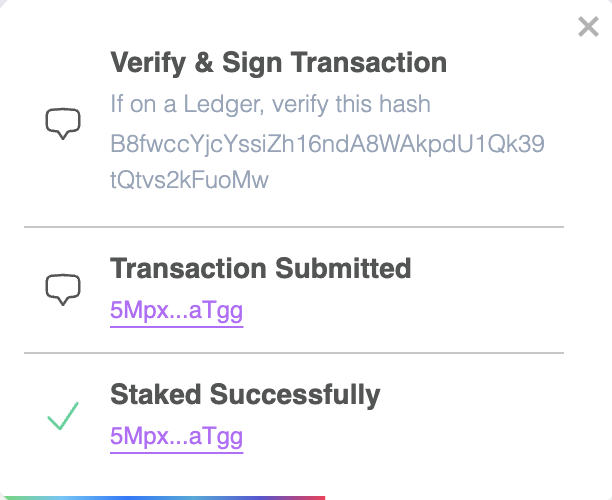The height and width of the screenshot is (500, 612).
Task: Click the word 'Successfully' in the last step
Action: tap(295, 395)
